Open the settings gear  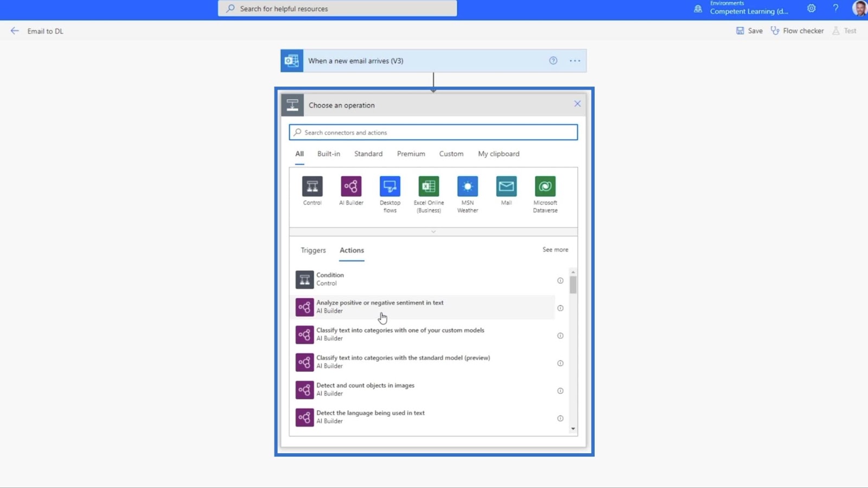tap(811, 8)
